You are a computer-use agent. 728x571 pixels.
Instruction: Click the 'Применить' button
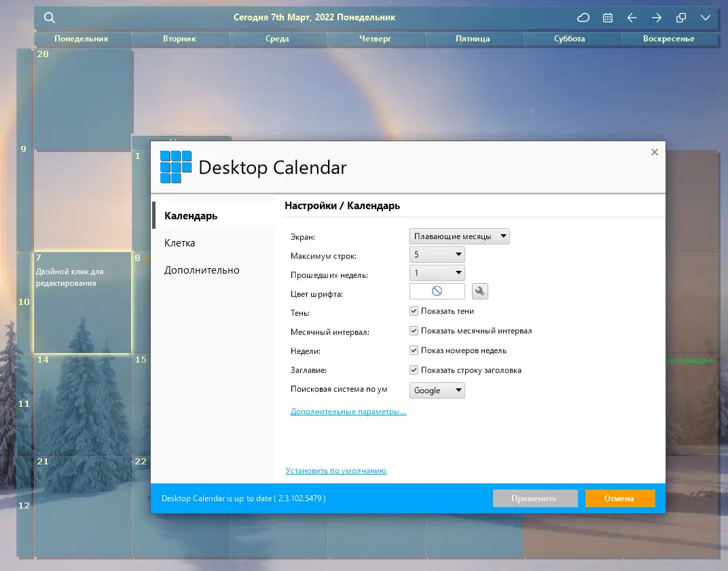click(x=535, y=498)
